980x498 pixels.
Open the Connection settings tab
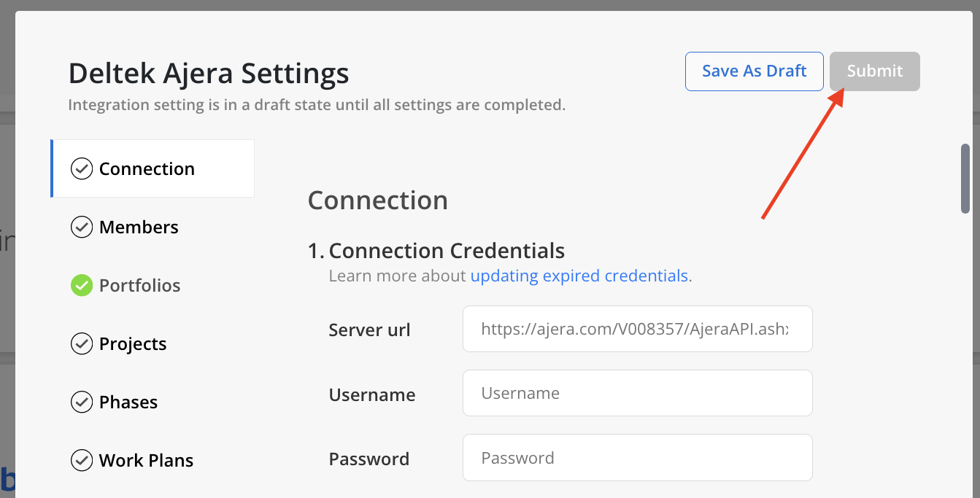point(153,168)
